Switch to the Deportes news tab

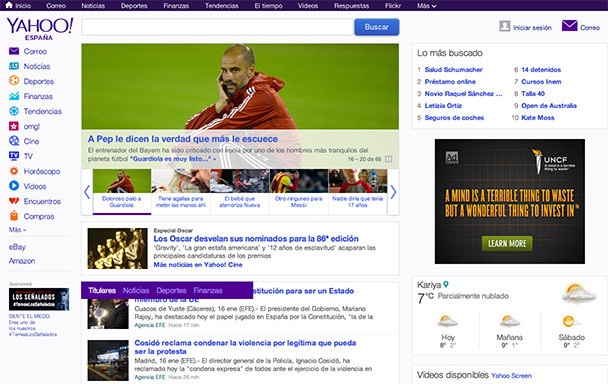point(171,291)
